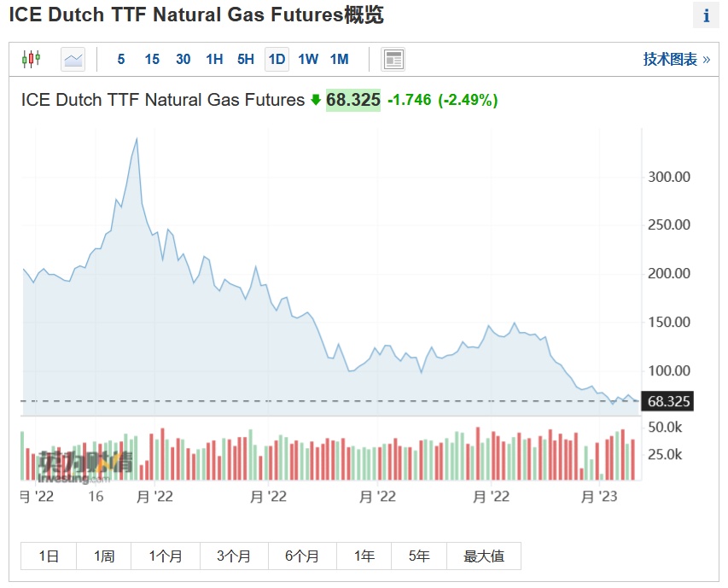The image size is (728, 588).
Task: Select the 5-minute interval
Action: pyautogui.click(x=121, y=59)
